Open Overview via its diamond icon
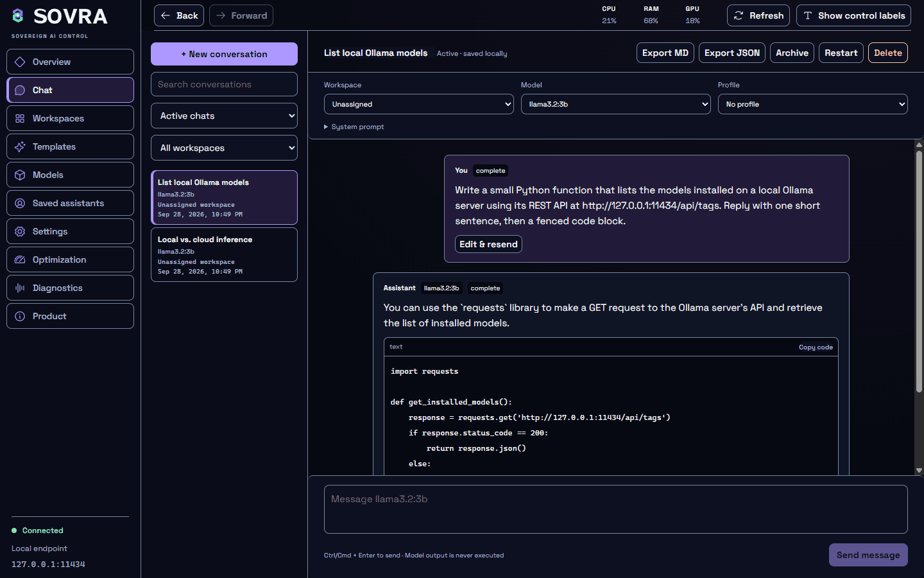The height and width of the screenshot is (578, 924). point(20,62)
